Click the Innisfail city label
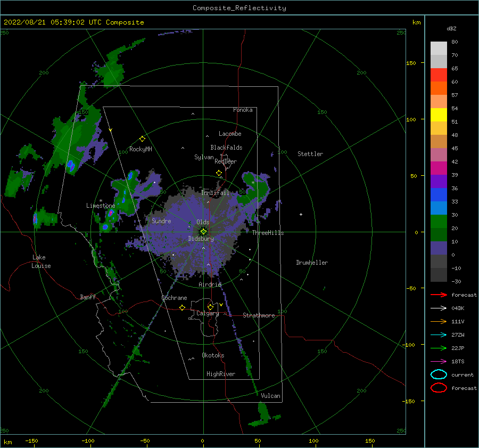479x448 pixels. (x=215, y=193)
